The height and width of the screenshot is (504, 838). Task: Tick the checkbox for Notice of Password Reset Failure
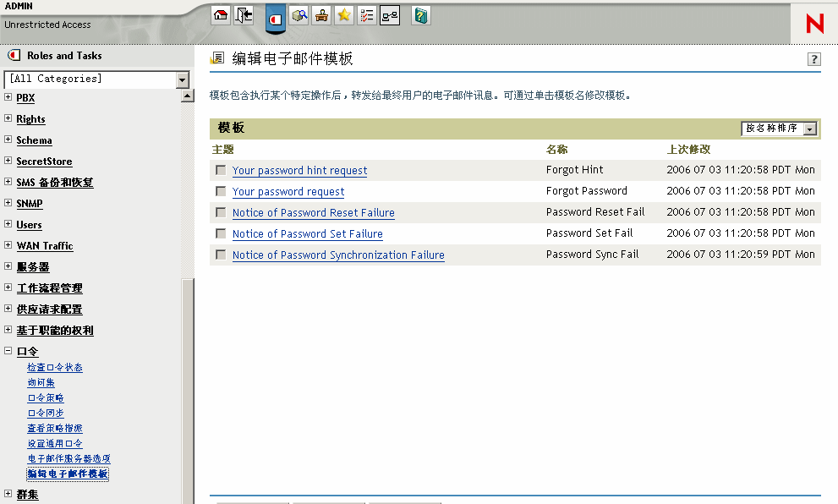click(x=221, y=211)
